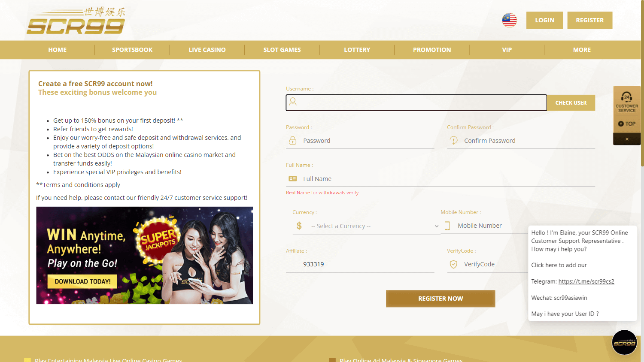This screenshot has height=362, width=644.
Task: Click the Confirm Password icon
Action: (454, 140)
